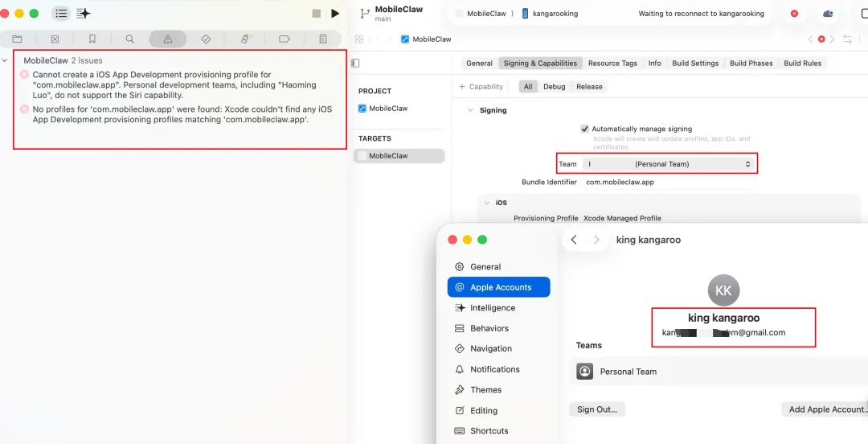Open the Source Control navigator icon
Image resolution: width=868 pixels, height=444 pixels.
click(55, 39)
